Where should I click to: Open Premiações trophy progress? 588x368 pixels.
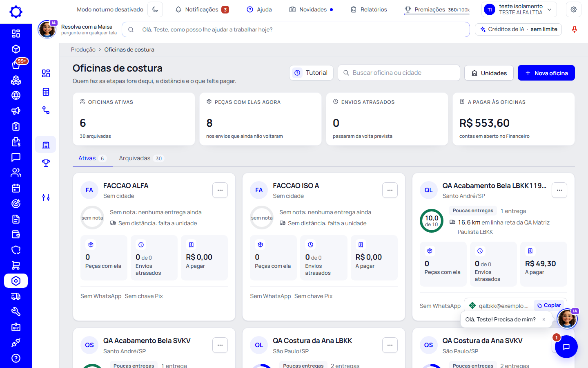437,9
